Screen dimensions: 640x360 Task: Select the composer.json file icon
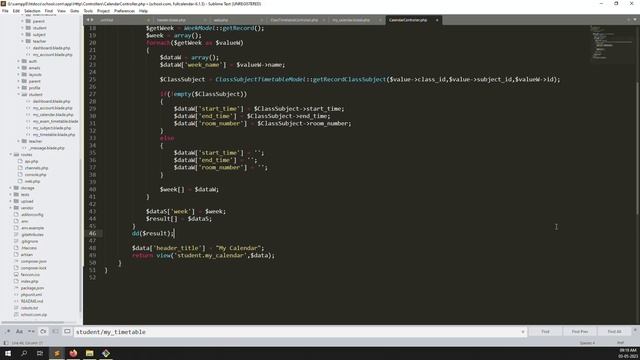tap(16, 261)
